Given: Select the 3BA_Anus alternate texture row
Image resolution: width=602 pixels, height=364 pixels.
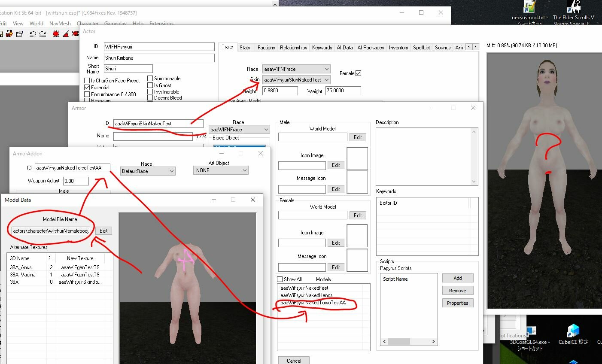Looking at the screenshot, I should click(60, 267).
